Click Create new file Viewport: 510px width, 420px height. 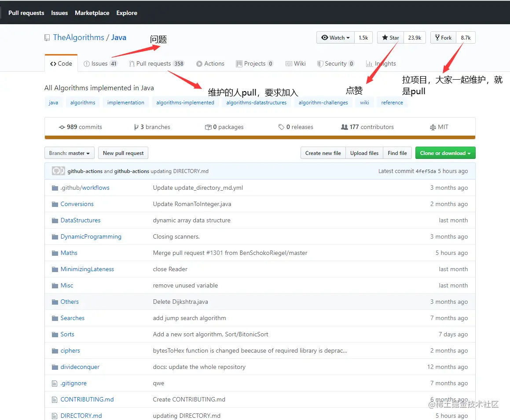click(x=323, y=153)
